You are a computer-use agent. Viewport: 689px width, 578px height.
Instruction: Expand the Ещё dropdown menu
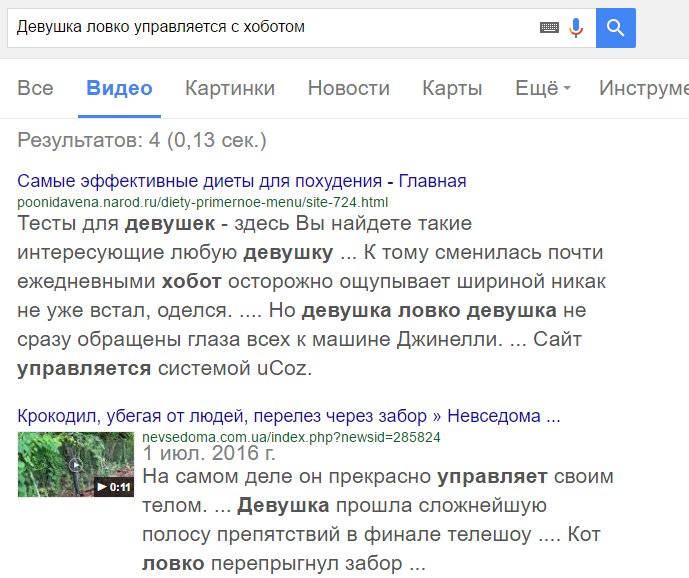pyautogui.click(x=543, y=88)
